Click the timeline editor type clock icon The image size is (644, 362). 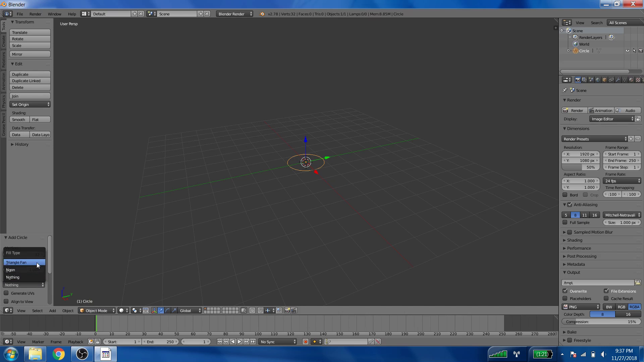8,342
